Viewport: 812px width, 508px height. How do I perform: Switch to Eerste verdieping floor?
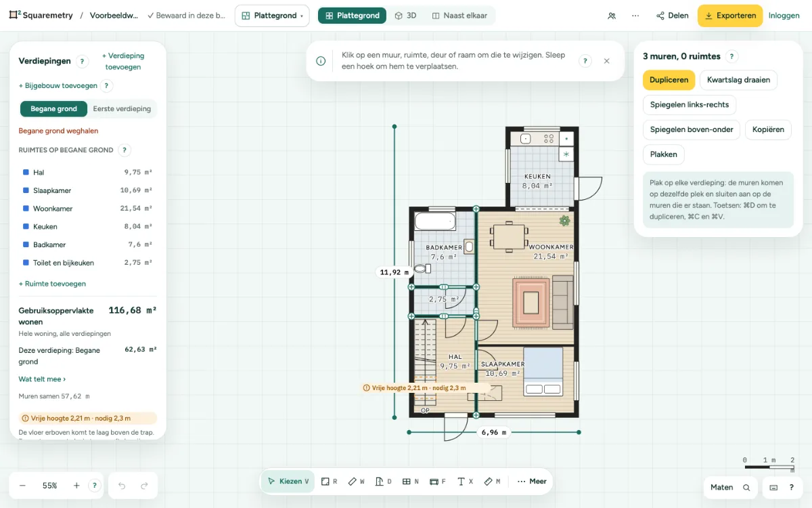(122, 108)
